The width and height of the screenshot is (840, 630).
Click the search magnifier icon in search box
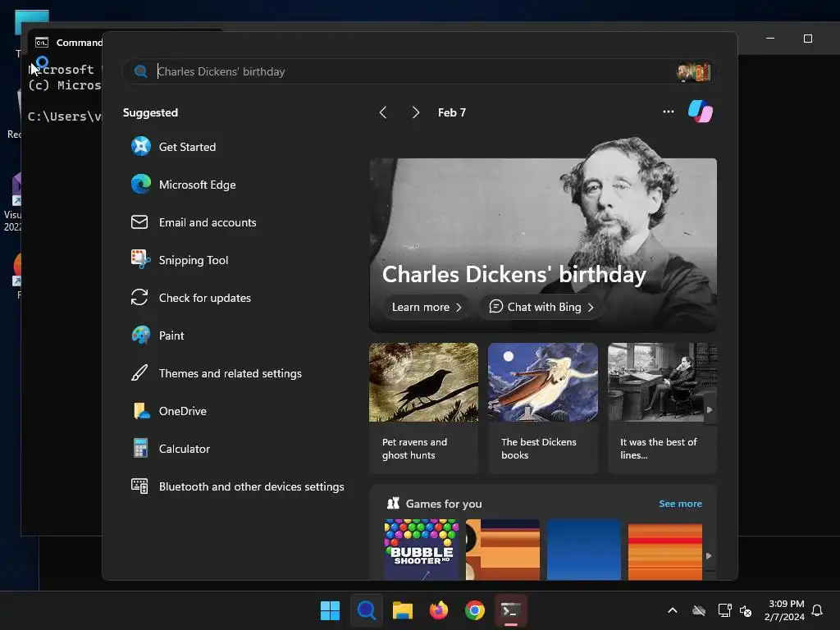coord(141,71)
